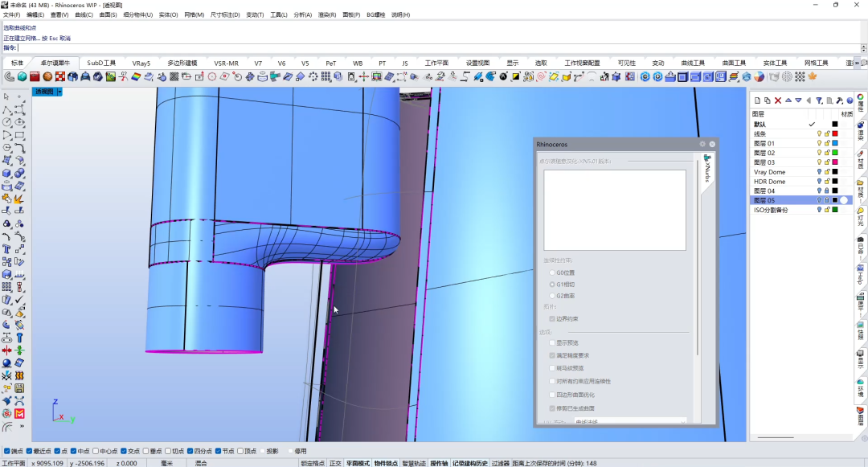Toggle Nearest point osnap checkbox
Viewport: 868px width, 467px height.
[28, 452]
